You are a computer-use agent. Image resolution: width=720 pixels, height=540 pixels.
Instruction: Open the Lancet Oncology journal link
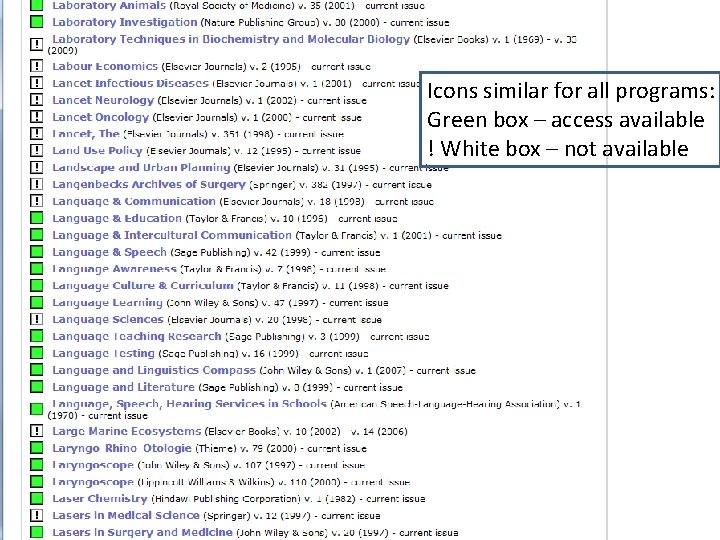point(101,117)
